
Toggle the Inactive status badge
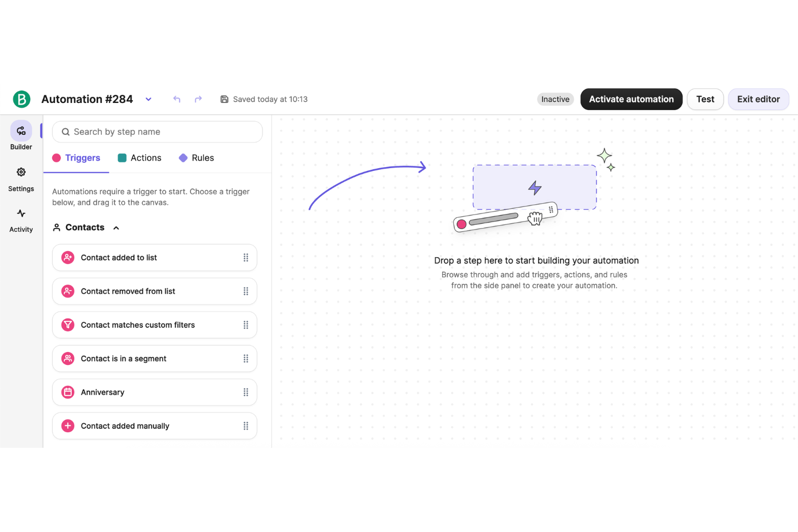pyautogui.click(x=555, y=99)
